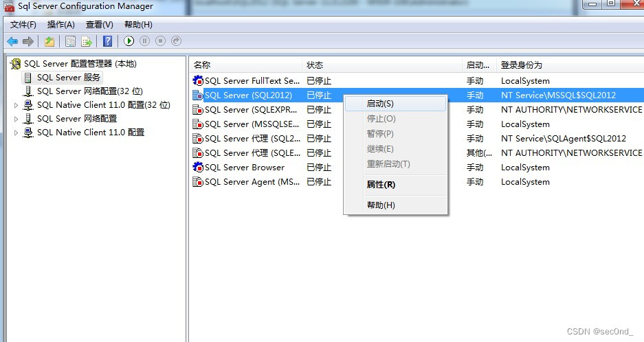The image size is (644, 342).
Task: Expand SQL Native Client 11.0 配置(32 位) node
Action: point(16,106)
